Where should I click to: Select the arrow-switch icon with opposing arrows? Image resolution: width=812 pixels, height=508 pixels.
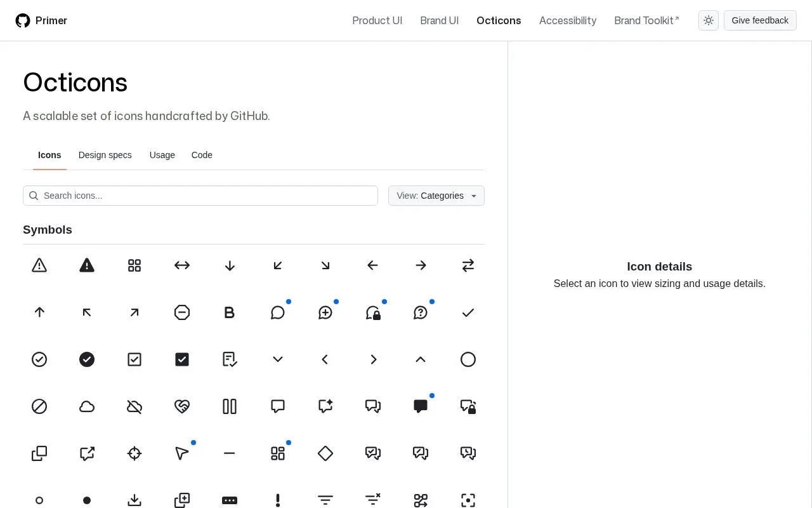click(468, 265)
